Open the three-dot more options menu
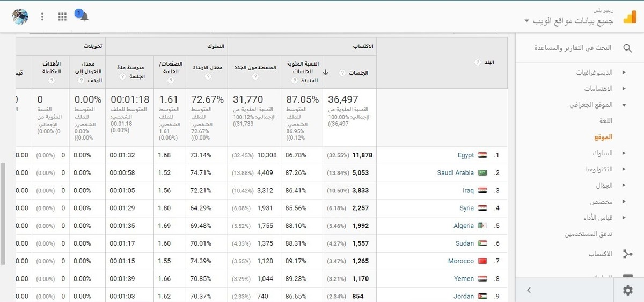Image resolution: width=644 pixels, height=302 pixels. pyautogui.click(x=42, y=17)
